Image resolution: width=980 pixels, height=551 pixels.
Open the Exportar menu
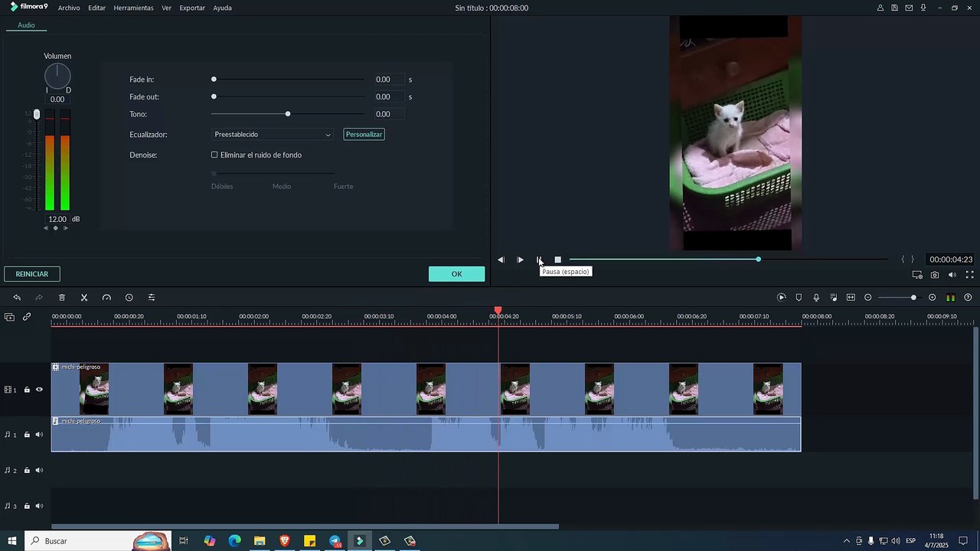coord(191,8)
